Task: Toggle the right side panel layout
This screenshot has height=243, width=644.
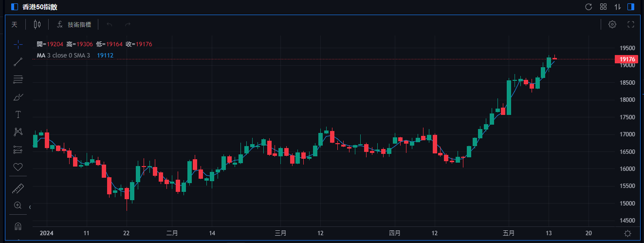Action: [x=631, y=7]
